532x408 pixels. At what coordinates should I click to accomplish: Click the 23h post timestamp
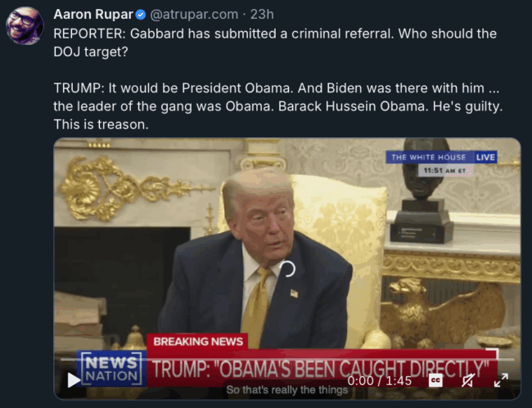(x=262, y=14)
